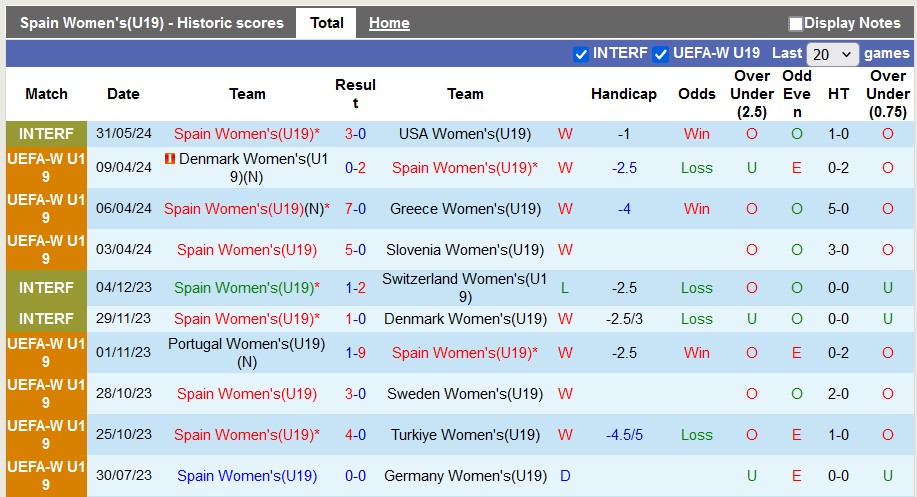Click the Loss odds in Turkiye row
The height and width of the screenshot is (497, 917).
point(697,434)
